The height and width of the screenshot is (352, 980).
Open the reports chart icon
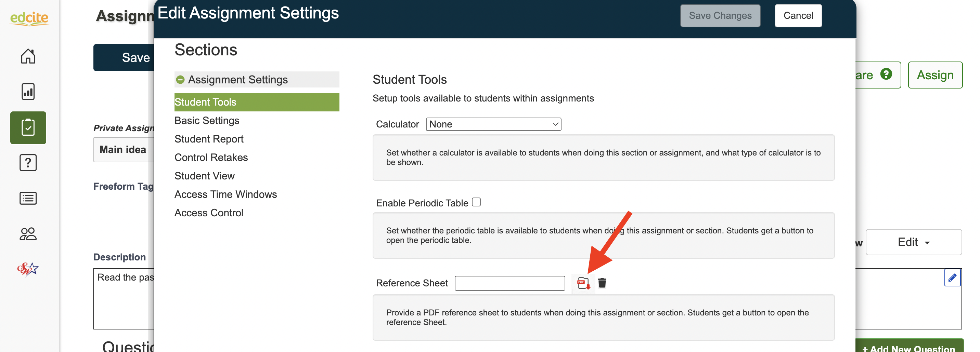pyautogui.click(x=28, y=92)
